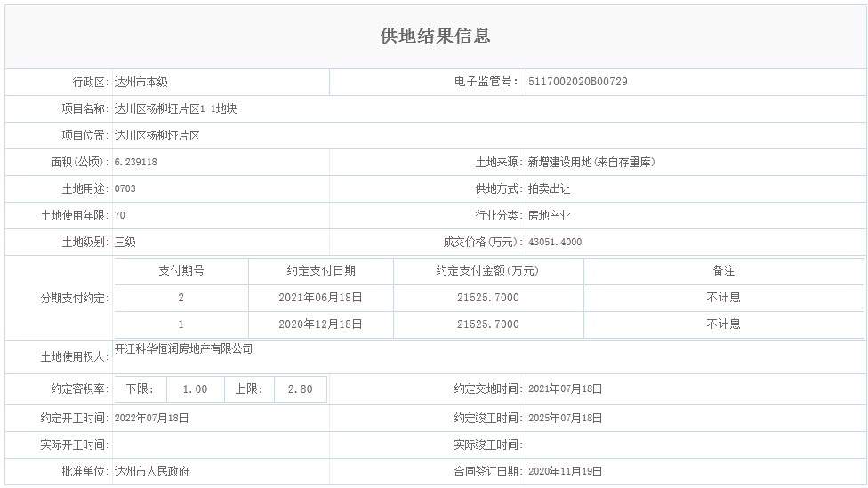Select land delivery date 2021年07月18日
Screen dimensions: 868x488
click(566, 389)
